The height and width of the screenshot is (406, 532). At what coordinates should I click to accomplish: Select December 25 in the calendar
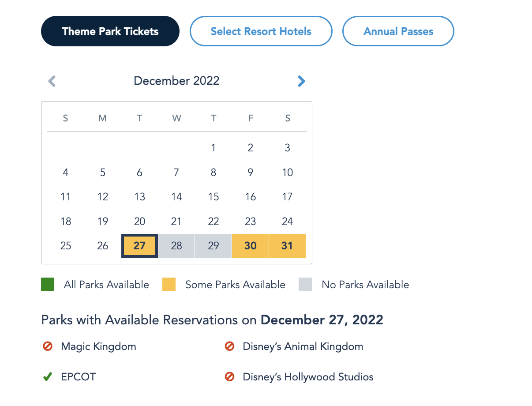click(66, 246)
